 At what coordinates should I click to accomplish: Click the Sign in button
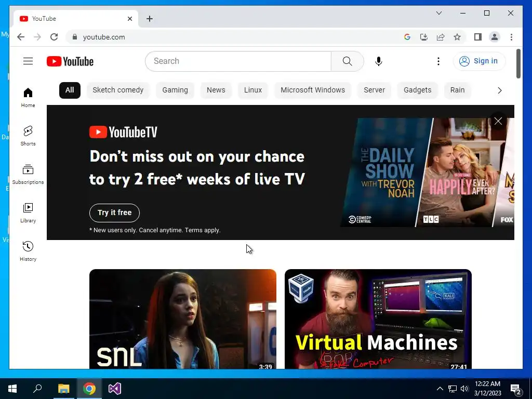coord(479,61)
